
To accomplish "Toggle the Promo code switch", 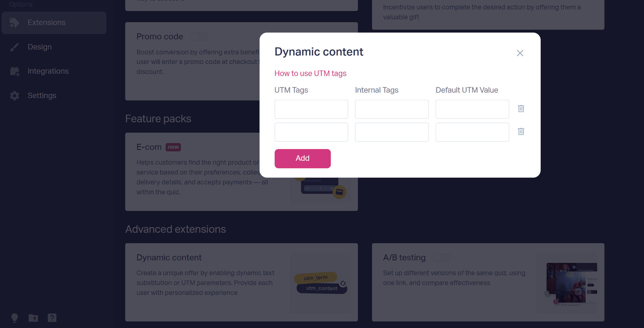I will click(200, 37).
